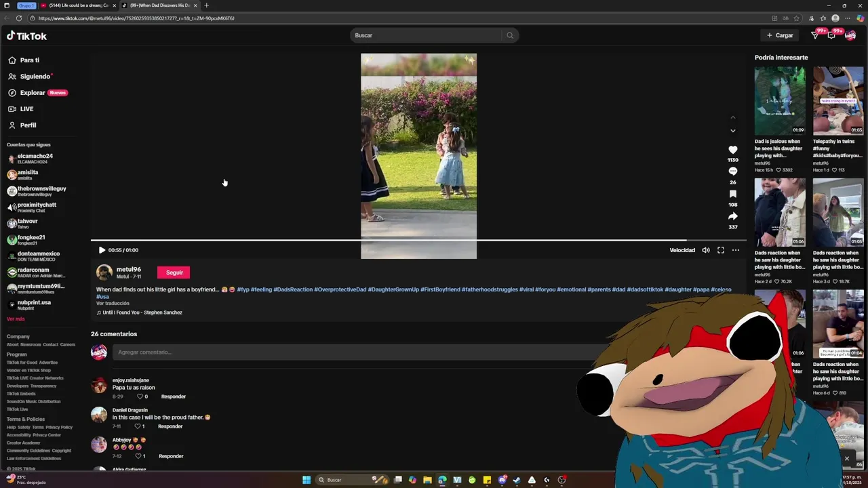Like the Daniel Dragusin comment

pyautogui.click(x=138, y=426)
